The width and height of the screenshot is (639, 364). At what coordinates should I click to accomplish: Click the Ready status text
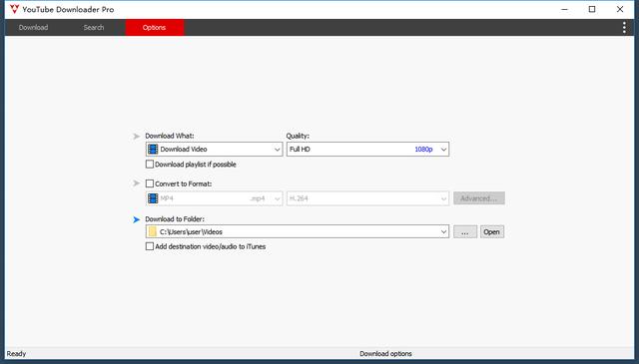click(x=16, y=353)
